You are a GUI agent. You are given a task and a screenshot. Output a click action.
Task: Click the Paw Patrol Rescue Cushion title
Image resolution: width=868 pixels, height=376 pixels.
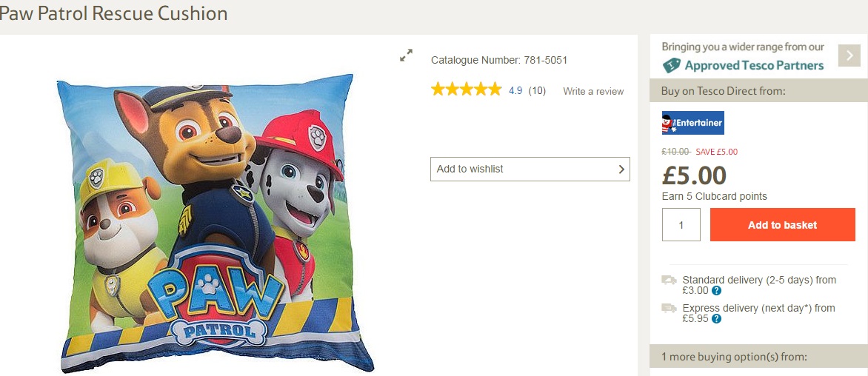[x=114, y=13]
